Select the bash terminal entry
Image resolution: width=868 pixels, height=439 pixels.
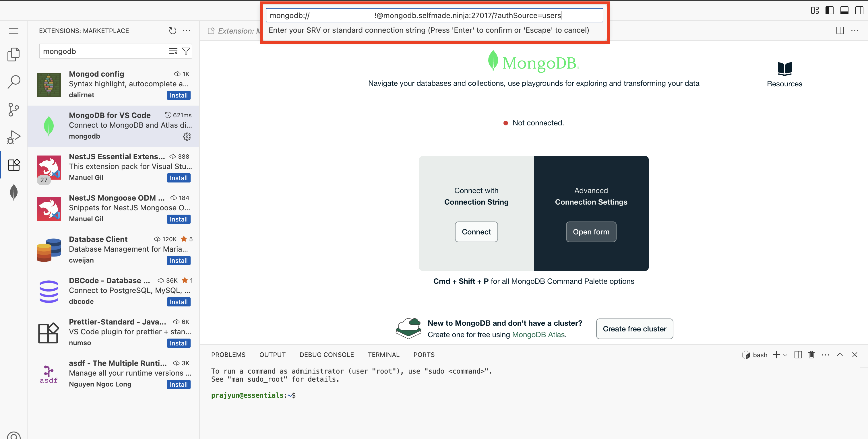[755, 355]
